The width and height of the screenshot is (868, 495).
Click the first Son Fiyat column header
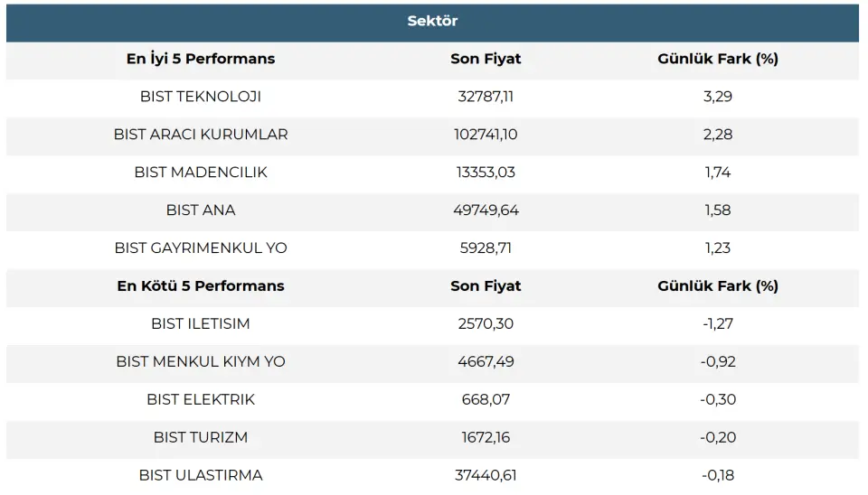point(486,59)
